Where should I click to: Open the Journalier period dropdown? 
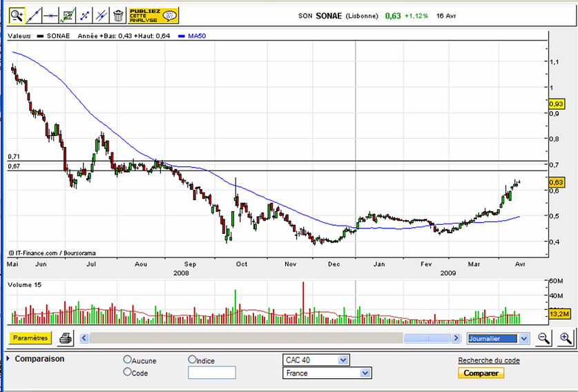tap(498, 338)
